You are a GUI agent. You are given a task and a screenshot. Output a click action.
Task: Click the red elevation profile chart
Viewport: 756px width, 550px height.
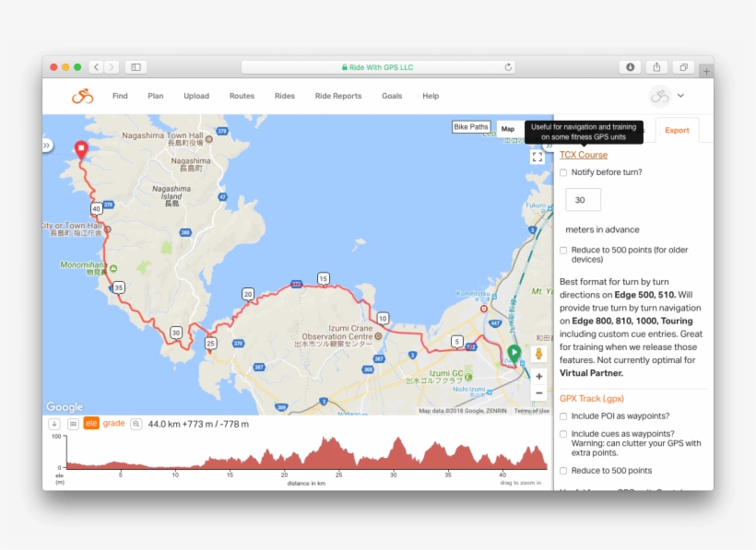(307, 452)
